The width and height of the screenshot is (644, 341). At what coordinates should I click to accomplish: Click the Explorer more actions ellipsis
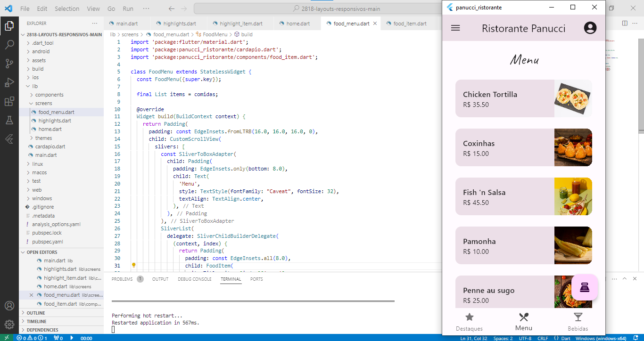95,23
